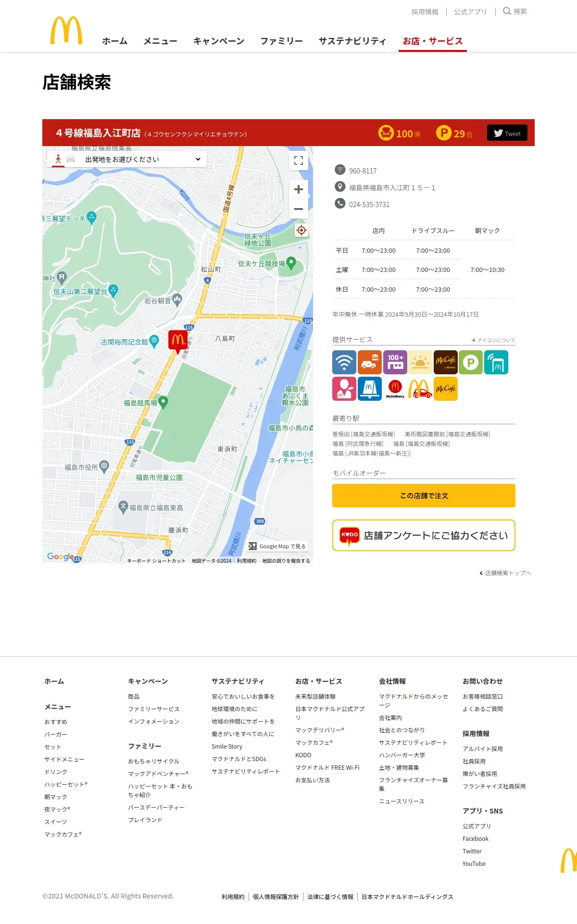The width and height of the screenshot is (577, 924).
Task: Toggle map fullscreen view
Action: 299,160
